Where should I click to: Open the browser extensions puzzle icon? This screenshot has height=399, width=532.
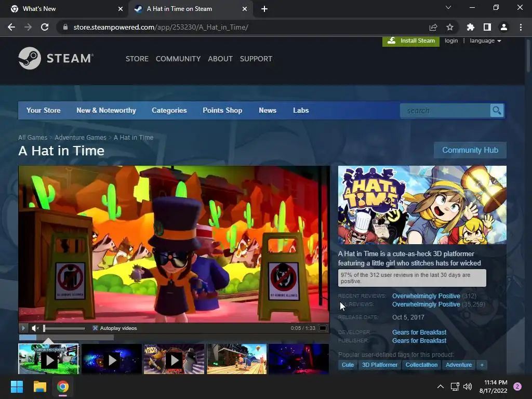click(x=470, y=27)
